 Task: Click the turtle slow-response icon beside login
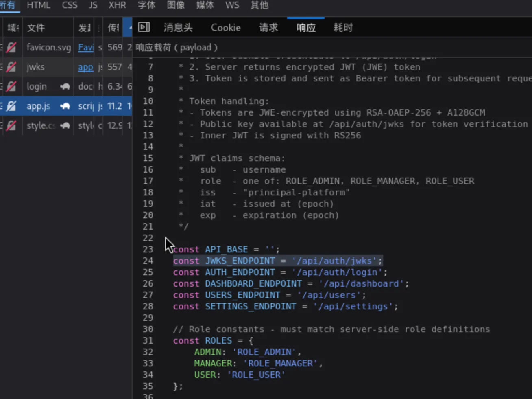point(65,87)
